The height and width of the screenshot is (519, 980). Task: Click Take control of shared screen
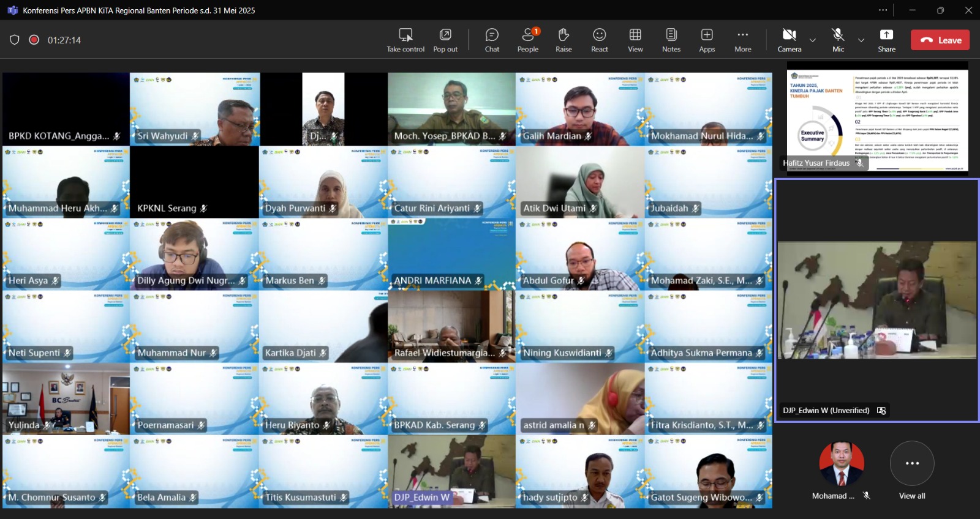point(405,40)
